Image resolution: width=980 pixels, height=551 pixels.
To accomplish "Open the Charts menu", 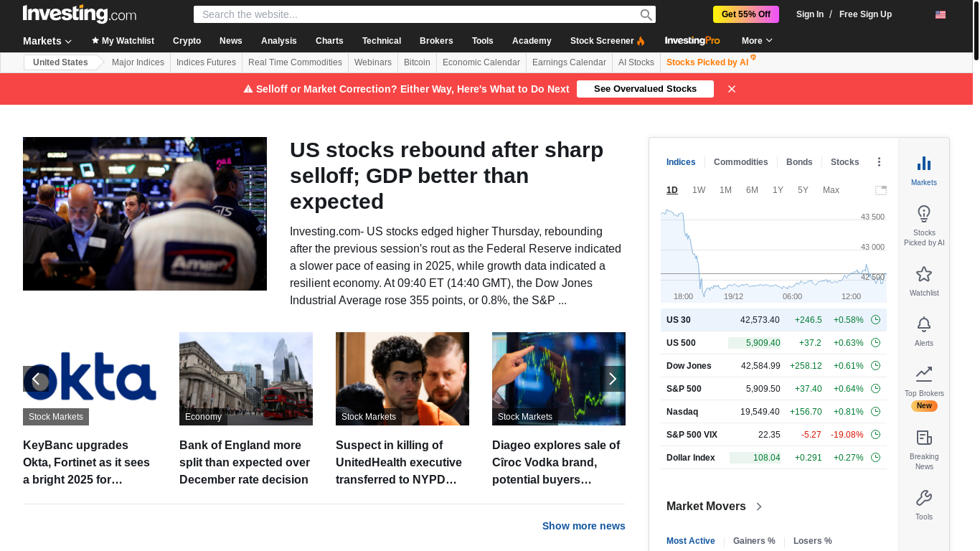I will click(329, 41).
